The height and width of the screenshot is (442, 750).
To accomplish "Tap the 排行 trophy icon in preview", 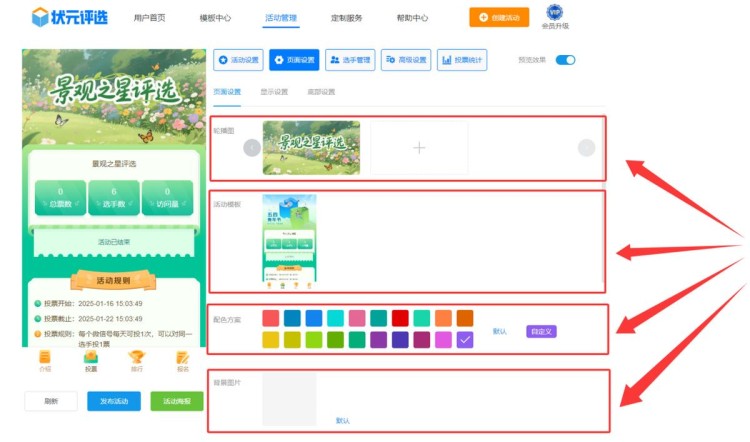I will point(137,357).
